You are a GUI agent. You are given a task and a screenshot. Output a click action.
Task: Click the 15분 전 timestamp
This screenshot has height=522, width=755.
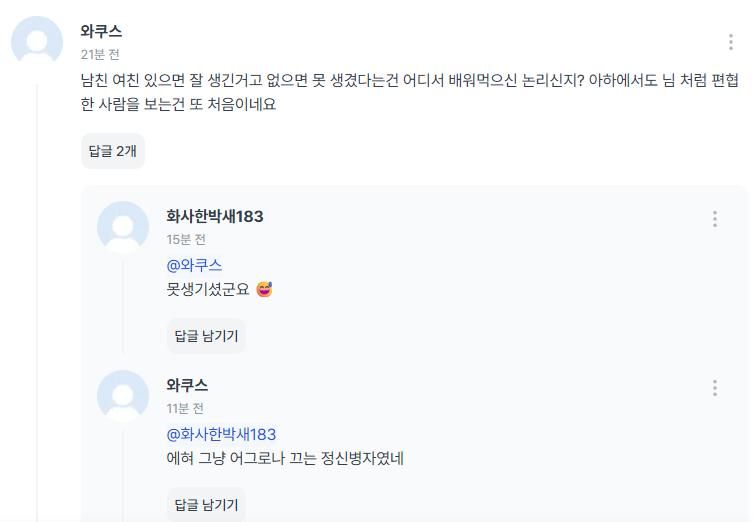tap(186, 240)
